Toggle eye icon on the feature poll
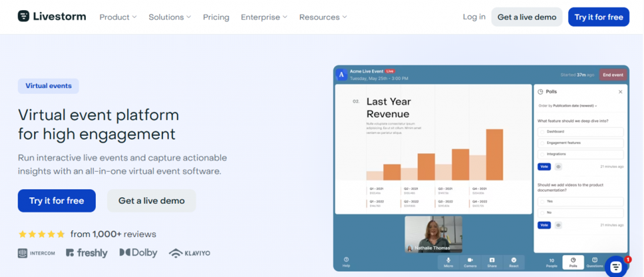The image size is (644, 277). (558, 166)
